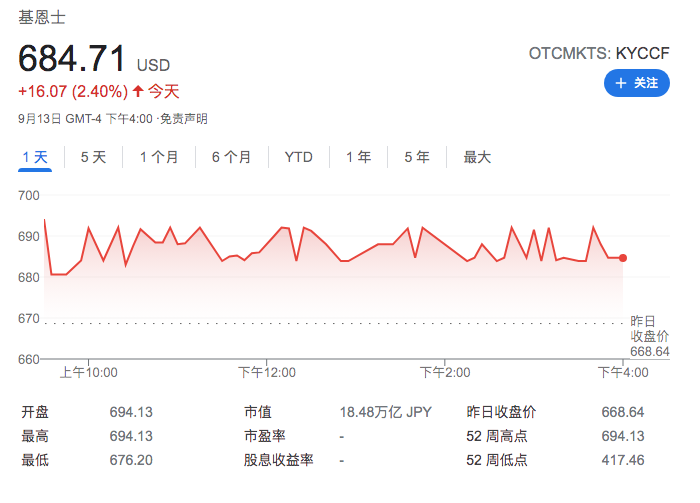
Task: Click the 52 周低点 value 417.46
Action: [x=623, y=460]
